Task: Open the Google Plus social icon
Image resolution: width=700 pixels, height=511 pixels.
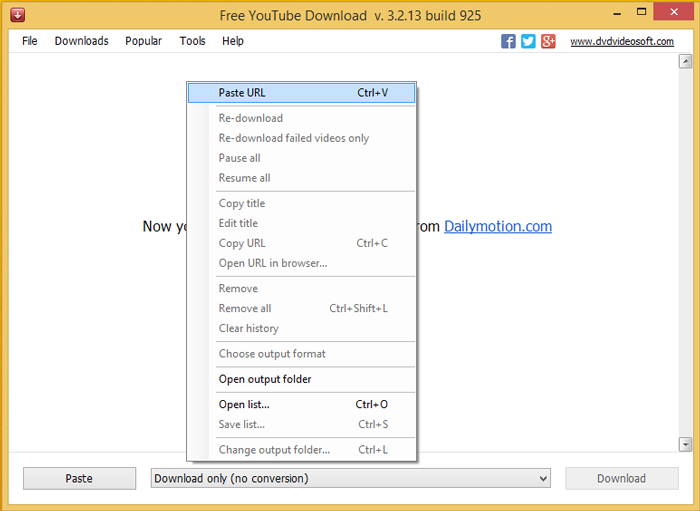Action: pos(548,41)
